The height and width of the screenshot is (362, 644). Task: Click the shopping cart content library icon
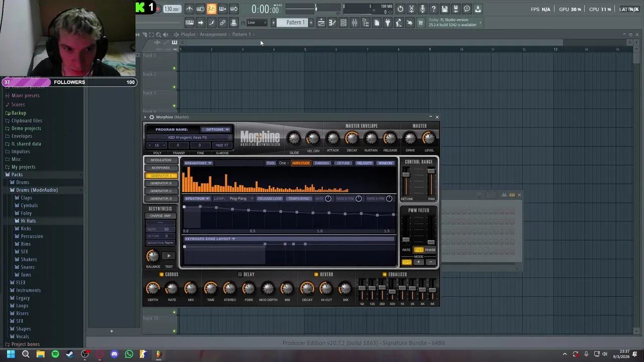tap(420, 23)
